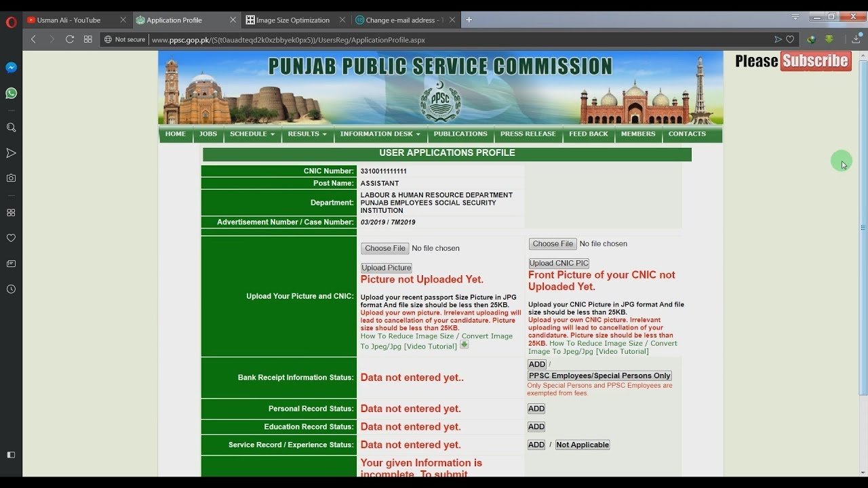Open the RESULTS dropdown
Screen dimensions: 868x488
(307, 134)
